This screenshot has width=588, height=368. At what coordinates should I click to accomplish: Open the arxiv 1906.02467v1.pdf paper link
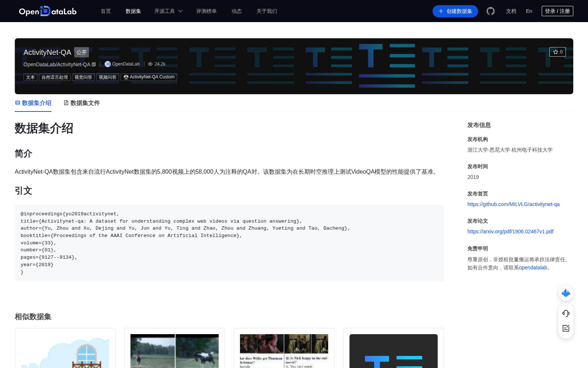(x=510, y=231)
